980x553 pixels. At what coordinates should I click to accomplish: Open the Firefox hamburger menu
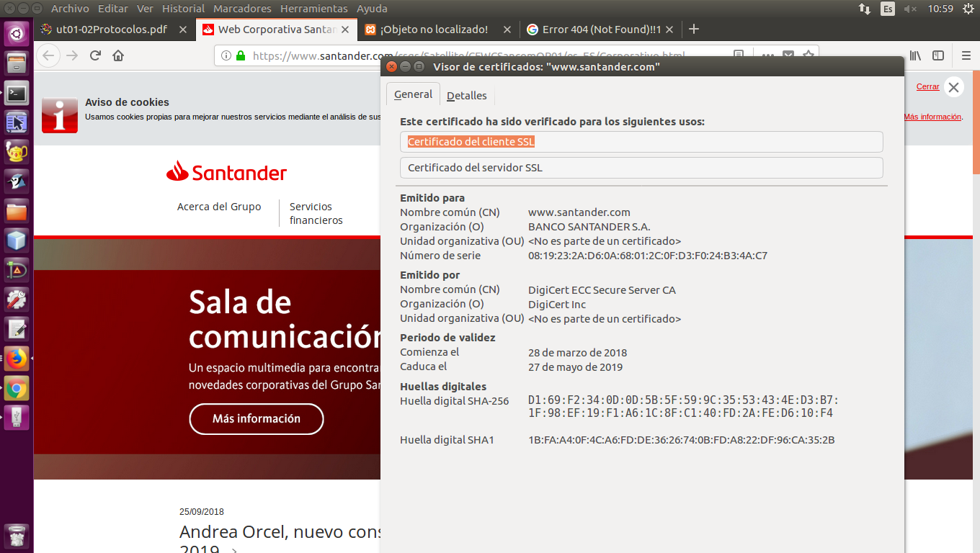[966, 55]
